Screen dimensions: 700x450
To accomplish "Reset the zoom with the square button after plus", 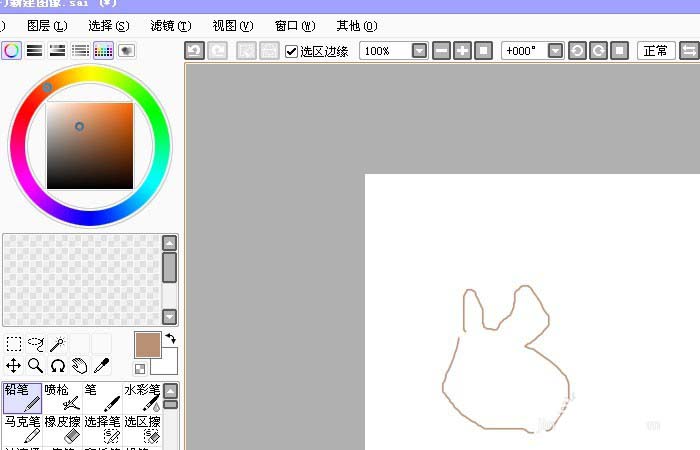I will [483, 51].
